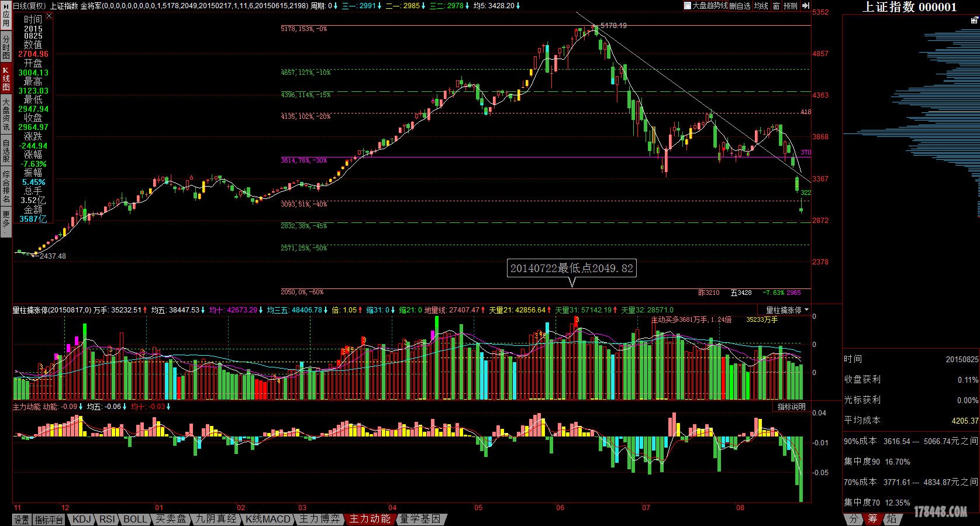
Task: Click 光标获利 0.00% row
Action: (911, 400)
